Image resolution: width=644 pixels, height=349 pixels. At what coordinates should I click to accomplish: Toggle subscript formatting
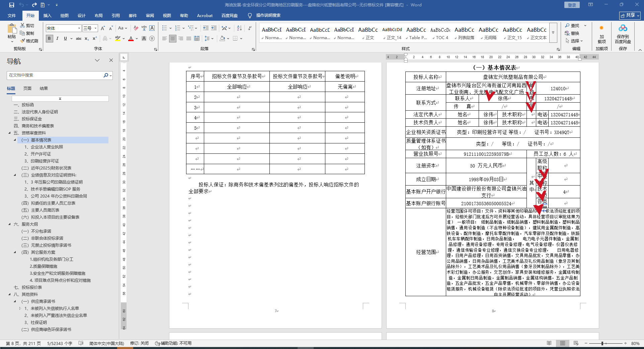(x=87, y=38)
